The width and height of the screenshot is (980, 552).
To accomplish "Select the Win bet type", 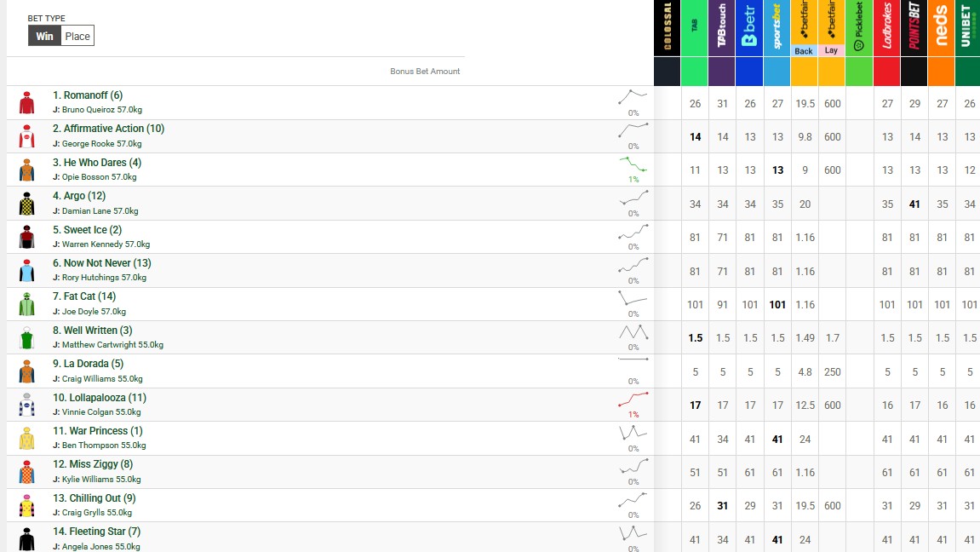I will click(44, 36).
